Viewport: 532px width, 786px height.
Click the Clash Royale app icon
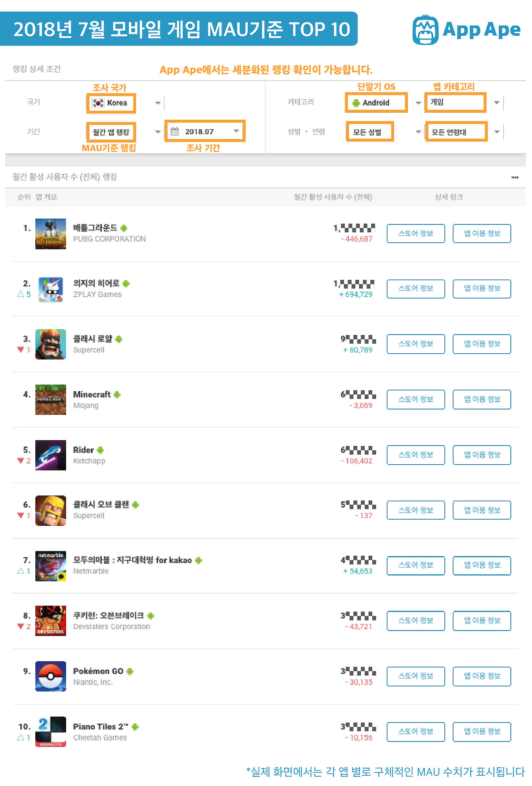pos(51,344)
